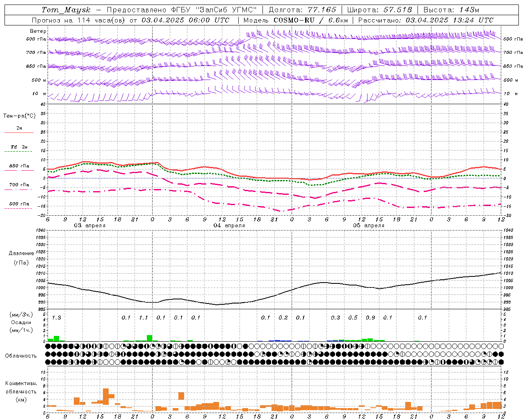Click the Осадки panel label

click(21, 322)
